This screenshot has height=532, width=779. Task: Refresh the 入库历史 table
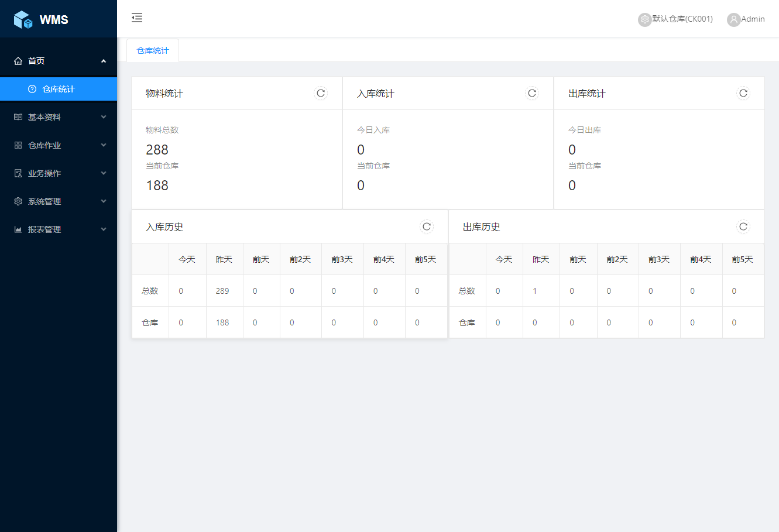(427, 226)
